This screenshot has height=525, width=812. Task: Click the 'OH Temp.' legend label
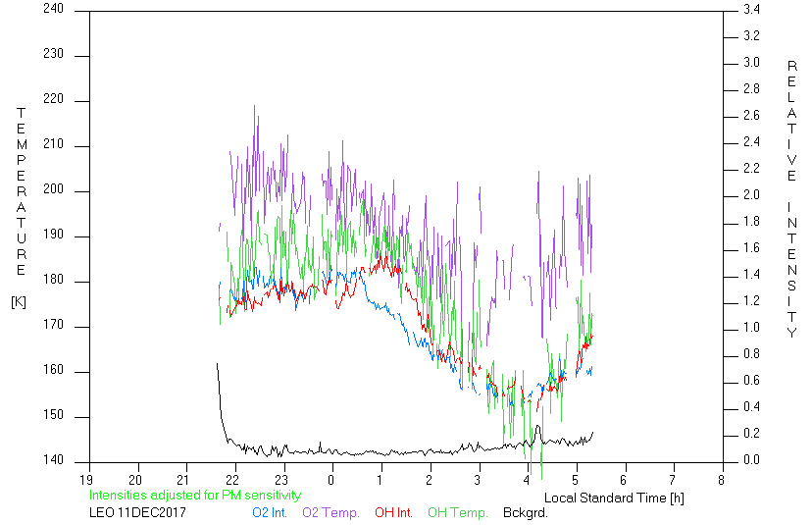458,512
